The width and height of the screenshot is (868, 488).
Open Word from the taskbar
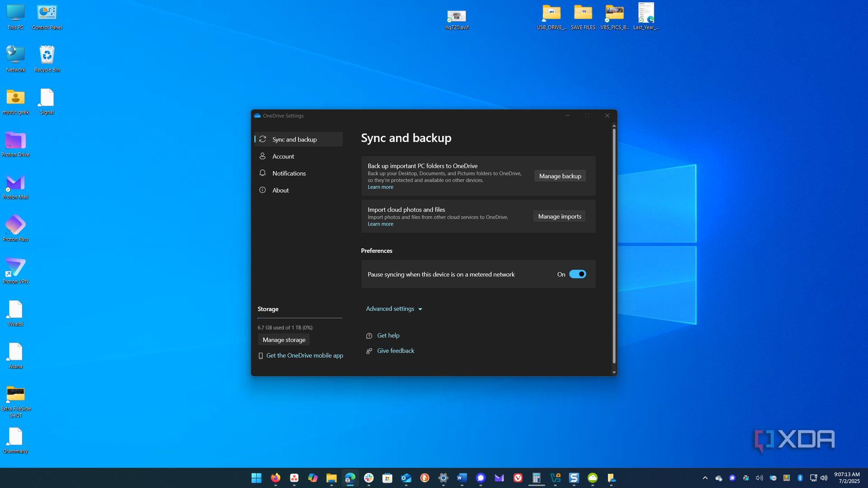click(x=462, y=477)
